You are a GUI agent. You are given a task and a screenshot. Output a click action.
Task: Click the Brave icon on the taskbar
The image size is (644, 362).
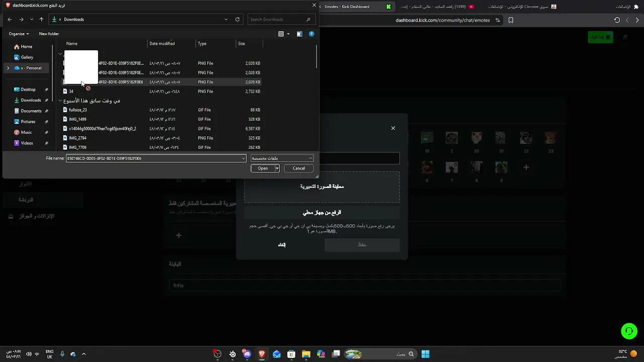point(262,354)
